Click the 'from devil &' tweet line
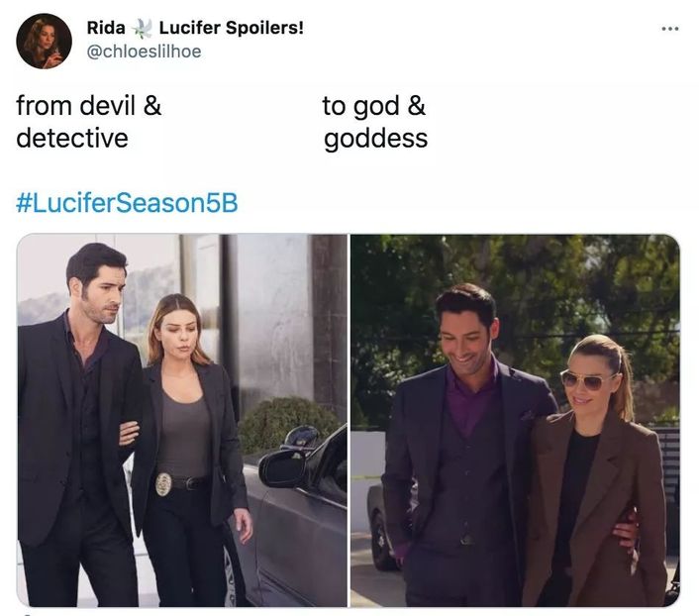Viewport: 699px width, 616px height. 89,106
